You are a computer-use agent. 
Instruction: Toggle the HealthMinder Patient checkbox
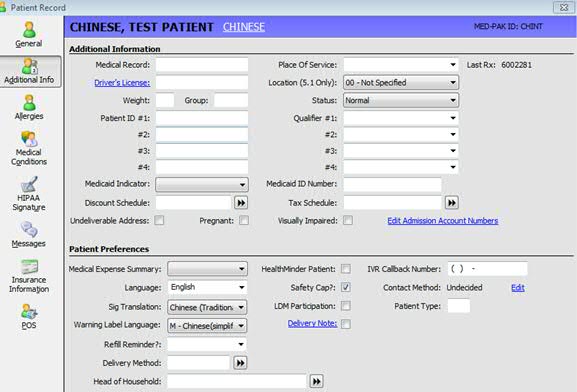point(346,269)
